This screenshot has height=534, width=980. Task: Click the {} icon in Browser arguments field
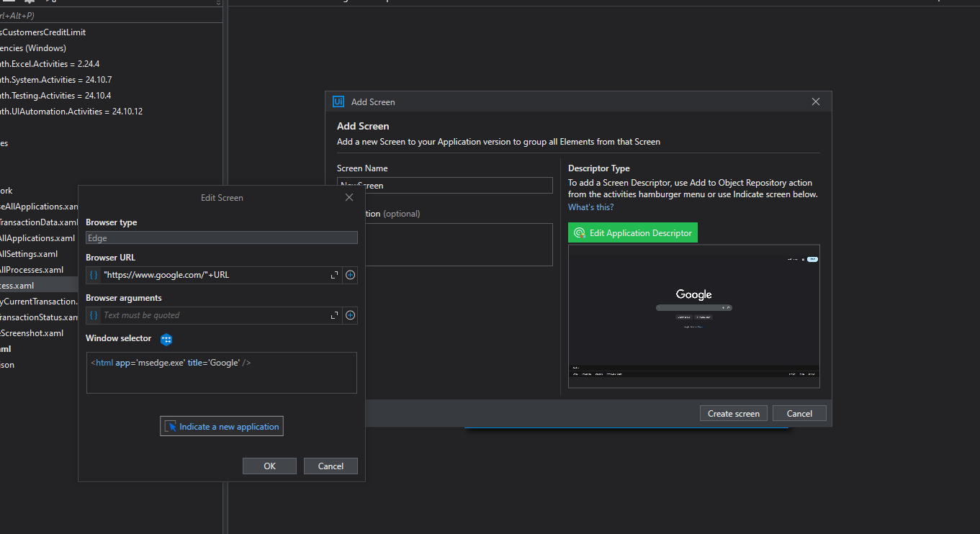tap(93, 314)
